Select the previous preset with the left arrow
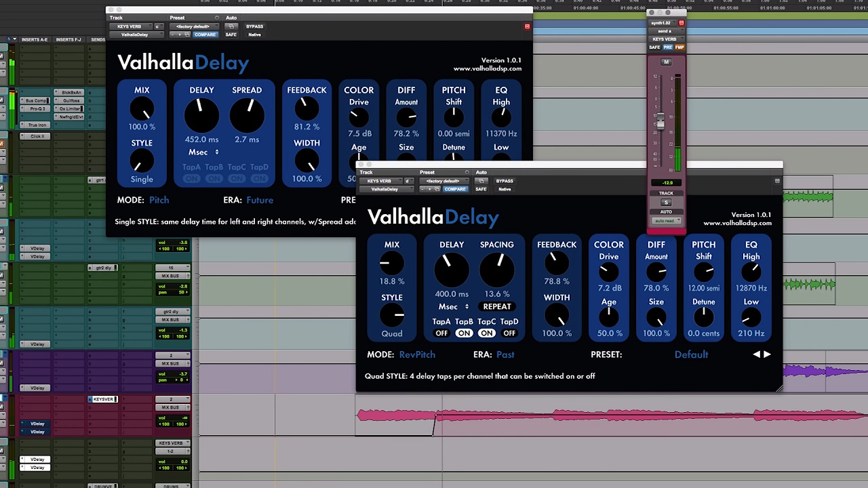The image size is (868, 488). click(x=756, y=354)
